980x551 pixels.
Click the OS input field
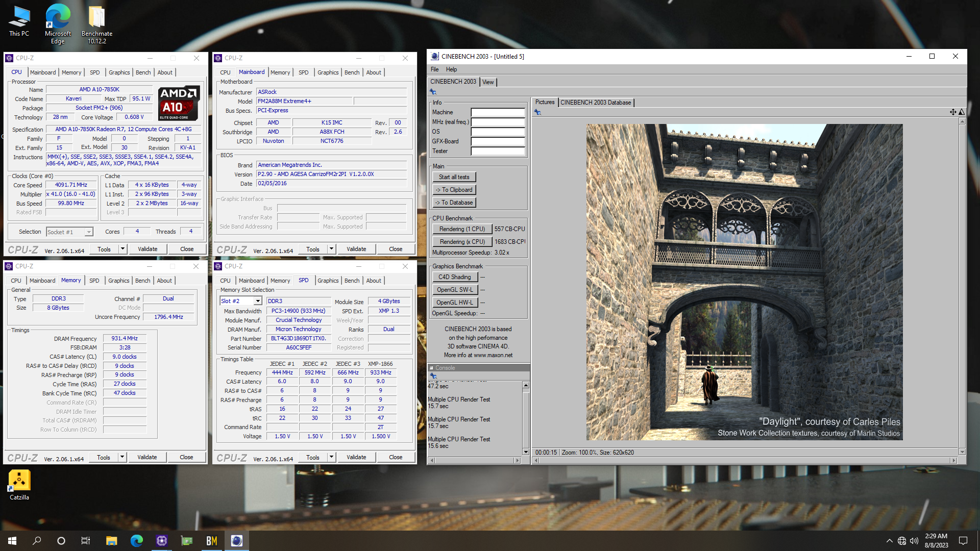(x=498, y=132)
